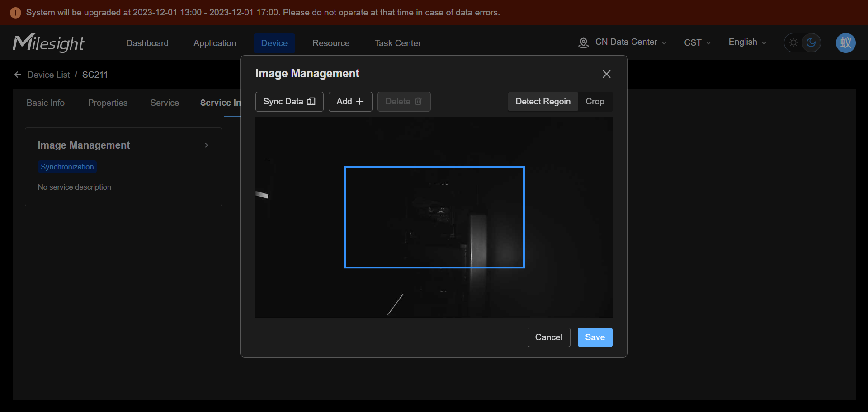The image size is (868, 412).
Task: Select the Crop mode
Action: [594, 102]
